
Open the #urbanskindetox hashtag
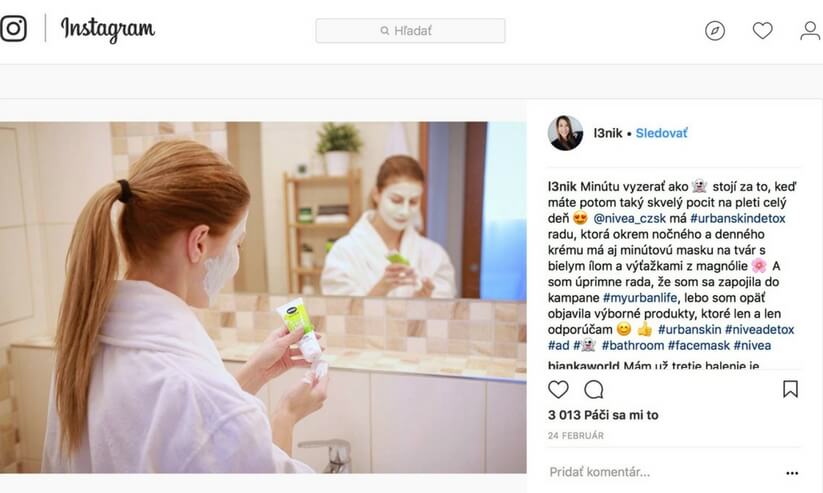click(737, 218)
